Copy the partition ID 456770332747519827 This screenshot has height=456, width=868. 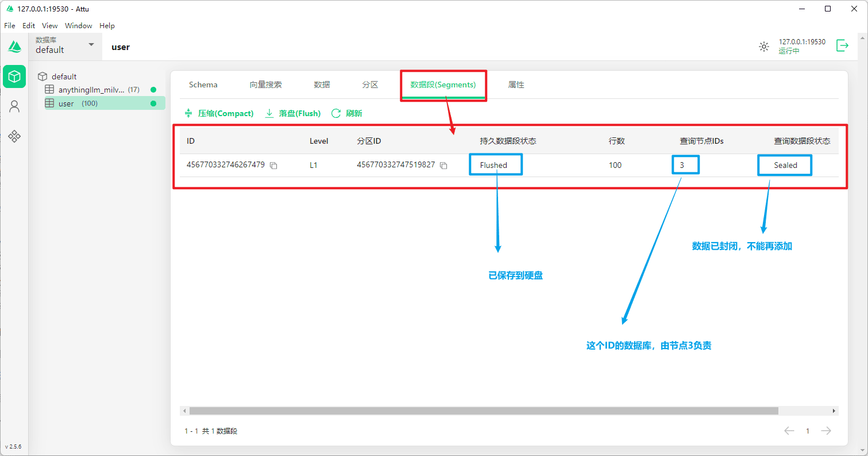(443, 166)
